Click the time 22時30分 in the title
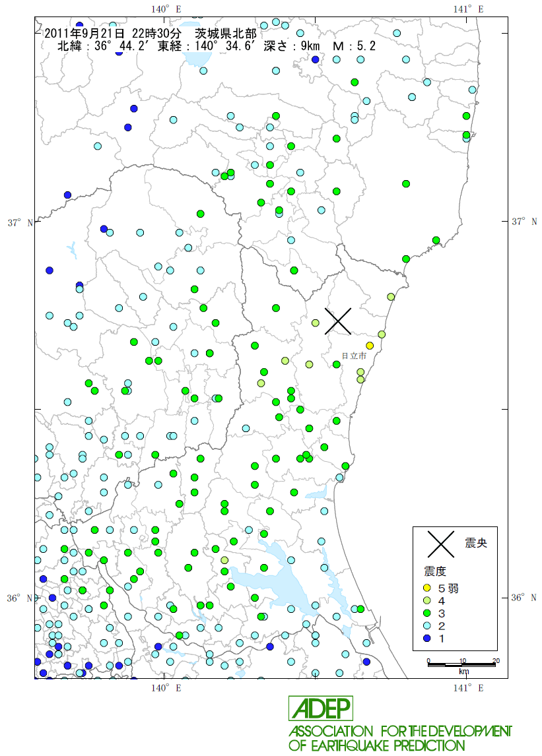The height and width of the screenshot is (756, 542). 156,33
